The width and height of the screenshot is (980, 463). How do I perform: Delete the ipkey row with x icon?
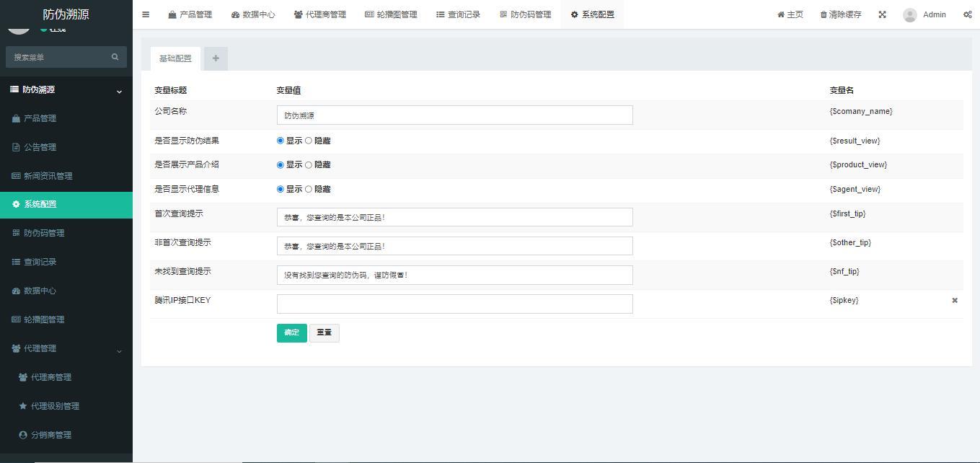click(x=955, y=300)
